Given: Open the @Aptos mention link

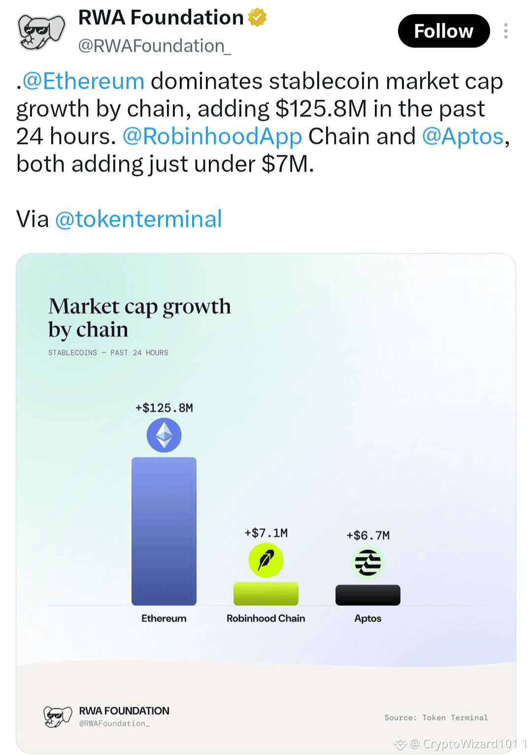Looking at the screenshot, I should (463, 137).
